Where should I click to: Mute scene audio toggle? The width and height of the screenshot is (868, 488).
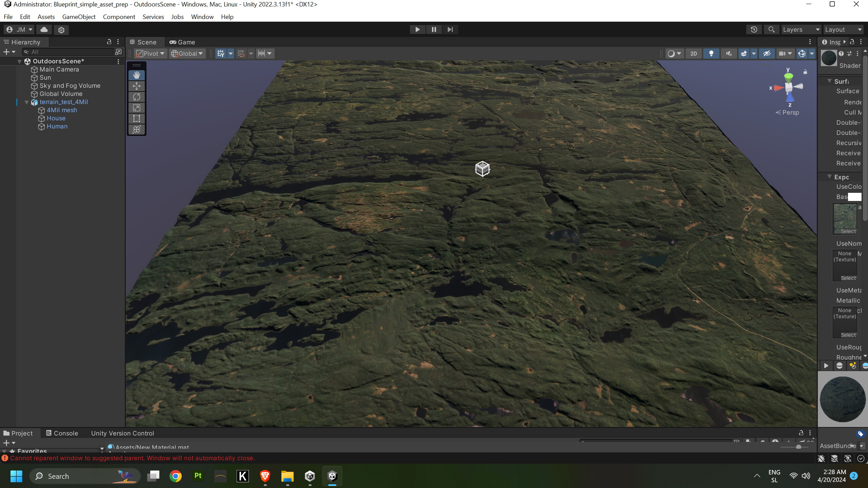[729, 54]
